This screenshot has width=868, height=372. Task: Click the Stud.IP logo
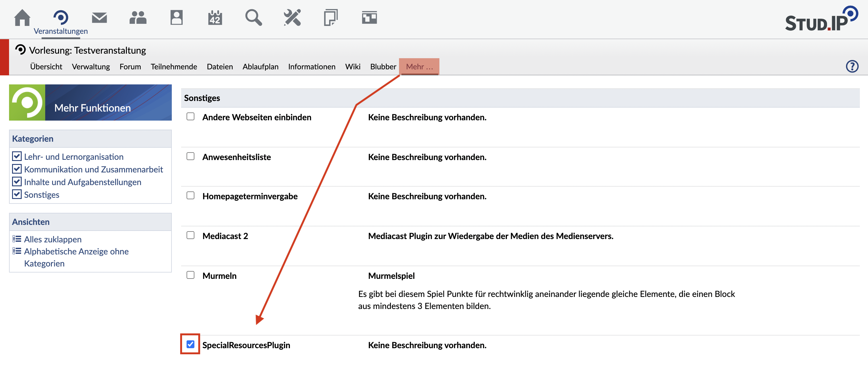pyautogui.click(x=821, y=20)
